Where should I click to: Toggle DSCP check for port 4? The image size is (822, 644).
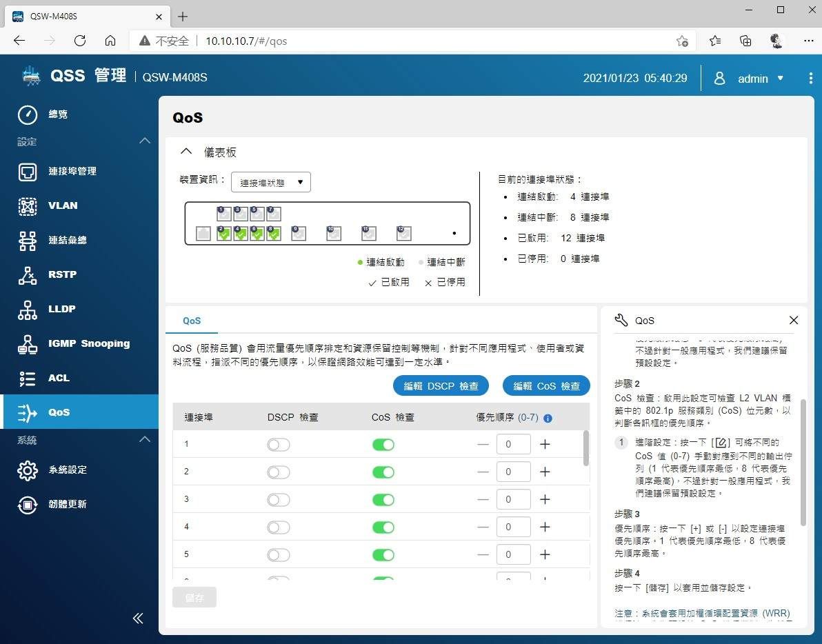click(x=279, y=527)
